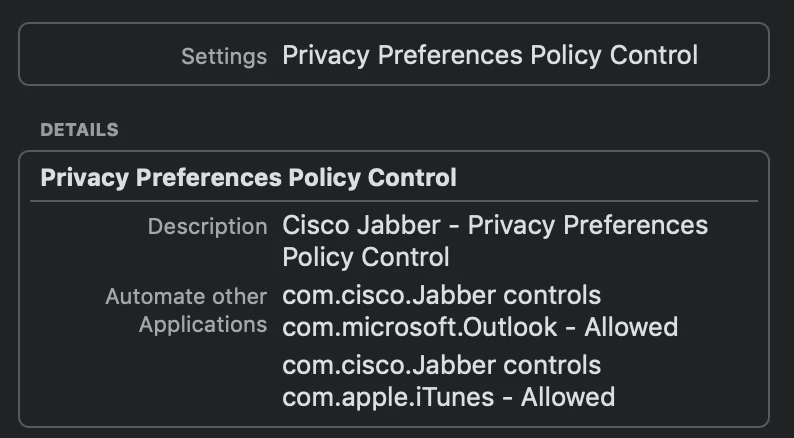794x438 pixels.
Task: Click the "Applications" label word
Action: (203, 325)
